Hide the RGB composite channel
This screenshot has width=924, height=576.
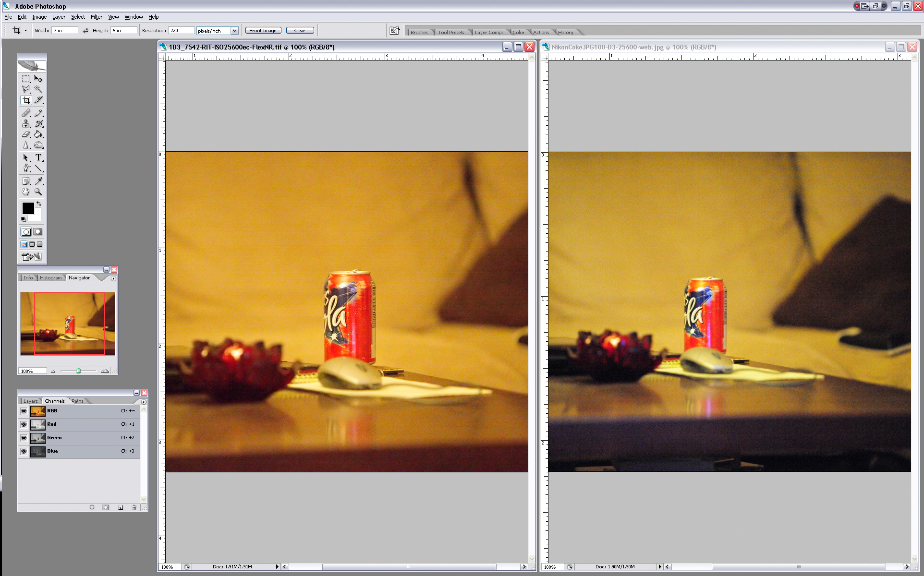(24, 411)
